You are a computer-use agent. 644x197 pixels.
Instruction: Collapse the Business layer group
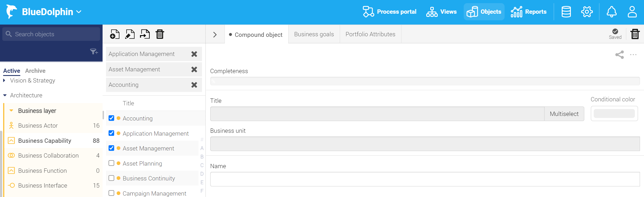[11, 110]
